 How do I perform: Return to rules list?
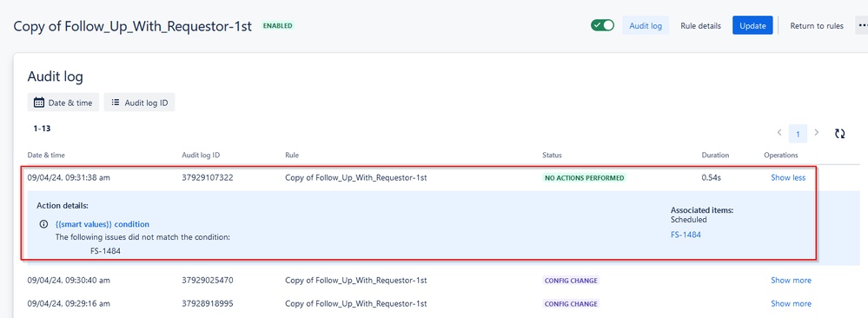click(x=817, y=25)
